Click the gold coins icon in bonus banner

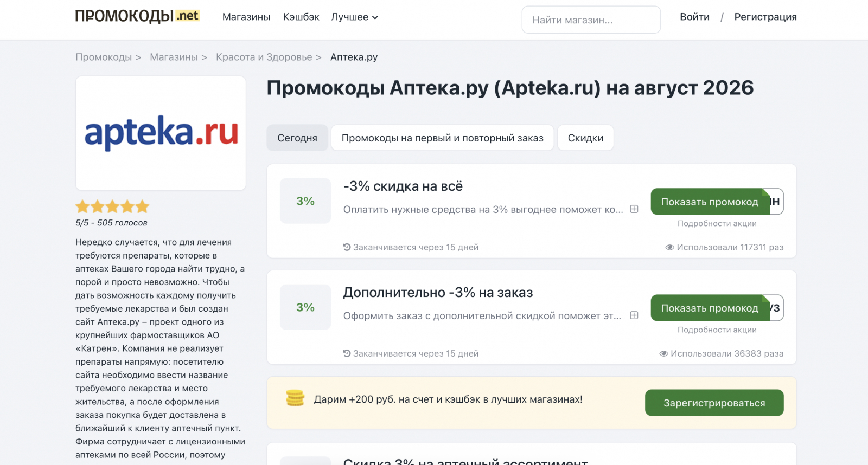[295, 398]
